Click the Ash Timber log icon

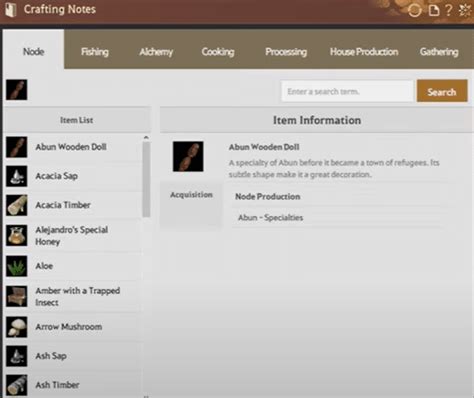[16, 385]
